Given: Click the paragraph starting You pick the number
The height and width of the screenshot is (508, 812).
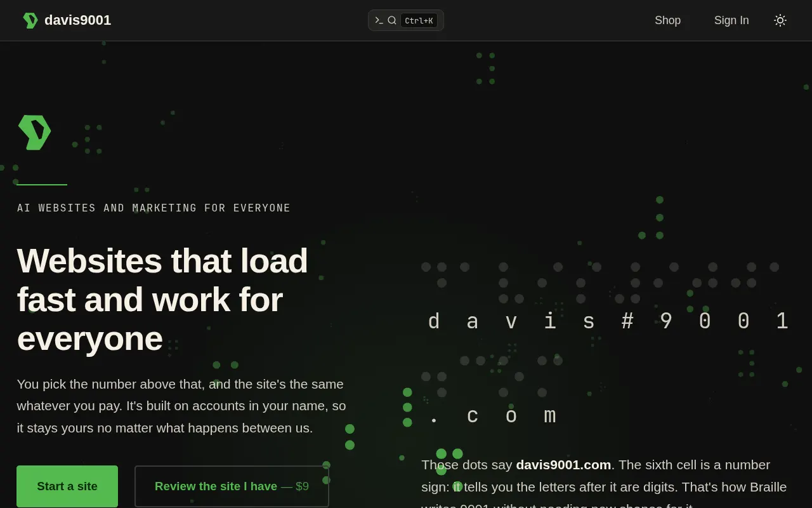Looking at the screenshot, I should point(181,406).
